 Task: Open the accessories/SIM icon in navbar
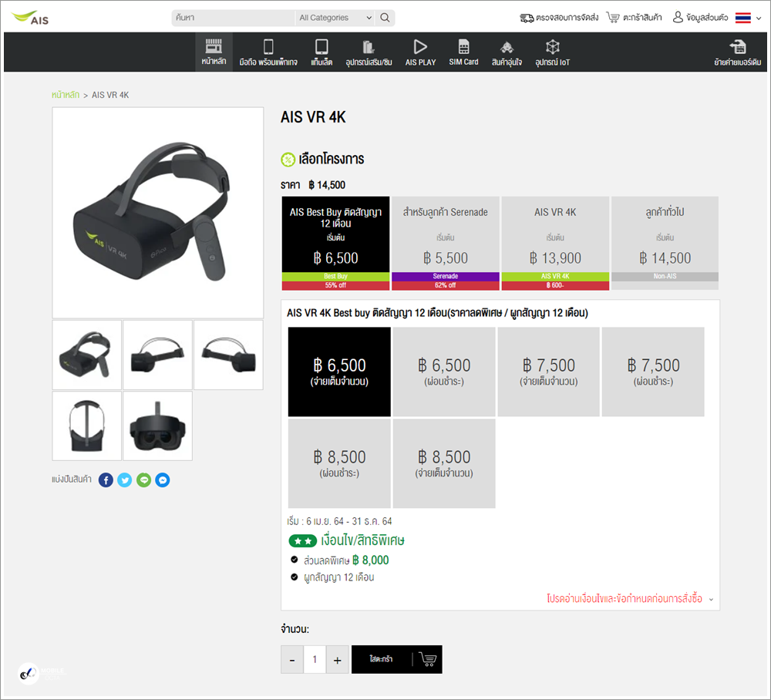(369, 47)
